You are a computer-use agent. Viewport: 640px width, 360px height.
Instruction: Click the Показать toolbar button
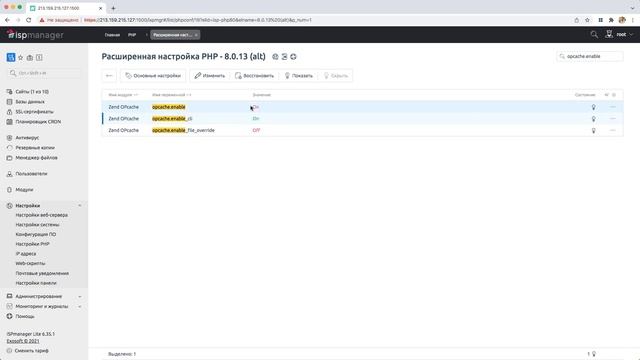299,76
